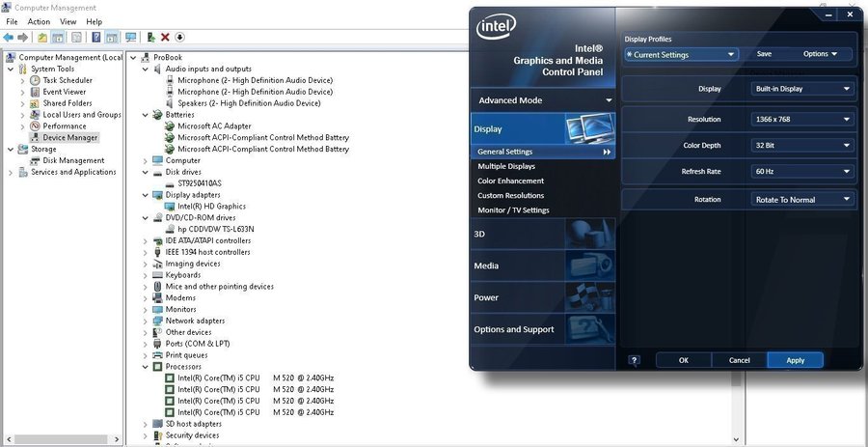The height and width of the screenshot is (447, 868).
Task: Click the Intel logo in control panel
Action: [x=496, y=27]
